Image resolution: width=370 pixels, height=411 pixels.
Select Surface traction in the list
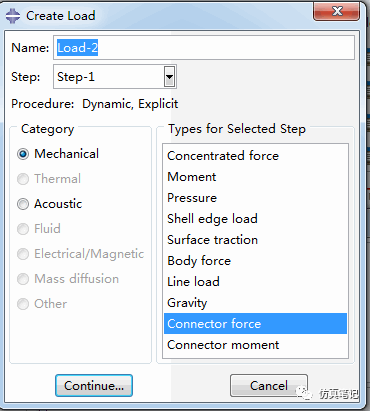(255, 240)
